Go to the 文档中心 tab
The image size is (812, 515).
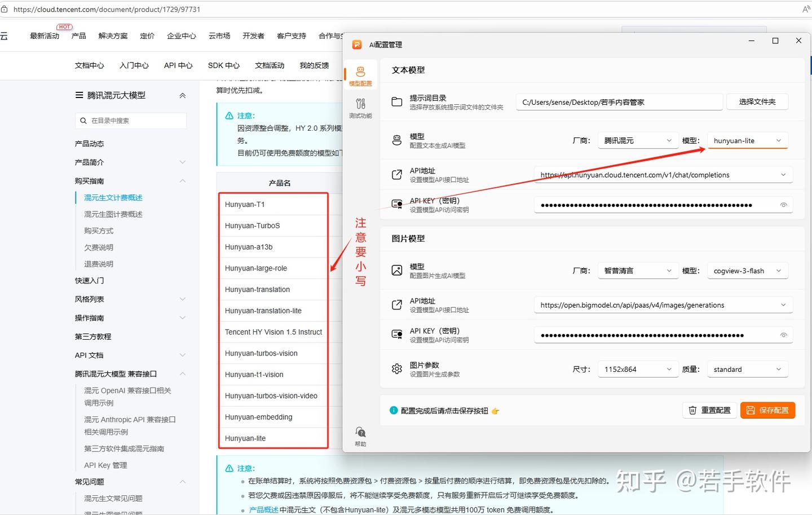coord(90,65)
